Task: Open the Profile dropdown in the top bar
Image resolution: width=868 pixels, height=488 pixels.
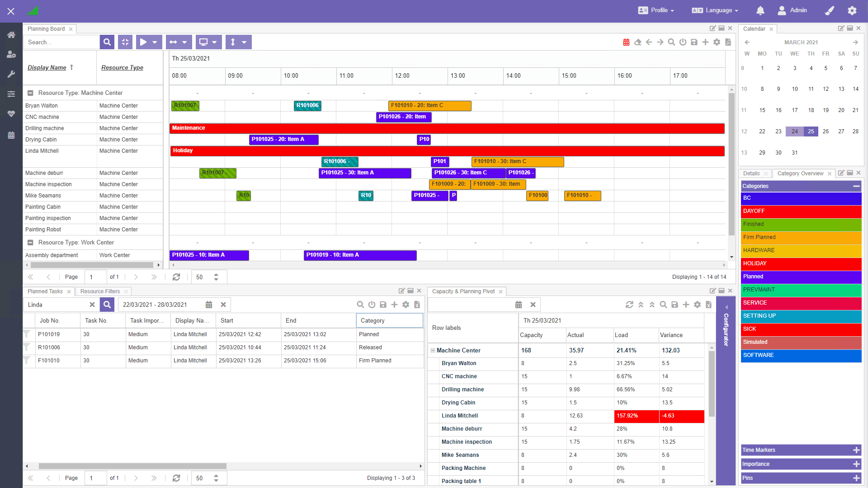Action: click(x=656, y=10)
